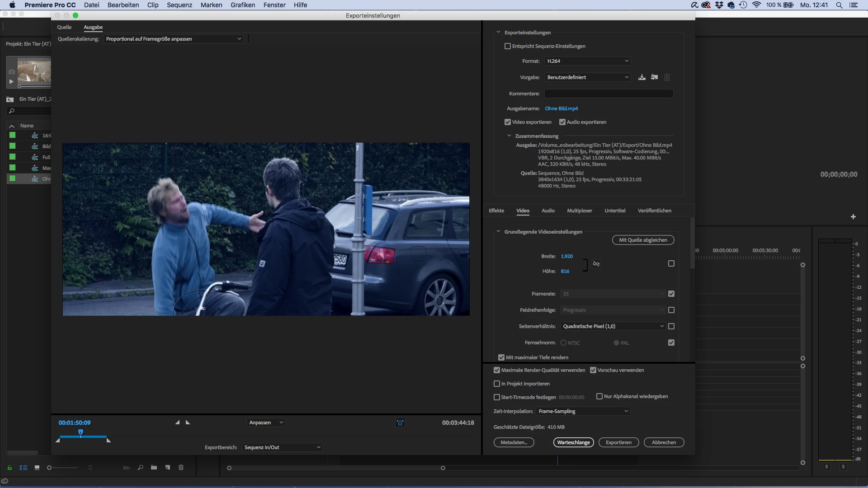Click the Kommentare input field

609,94
